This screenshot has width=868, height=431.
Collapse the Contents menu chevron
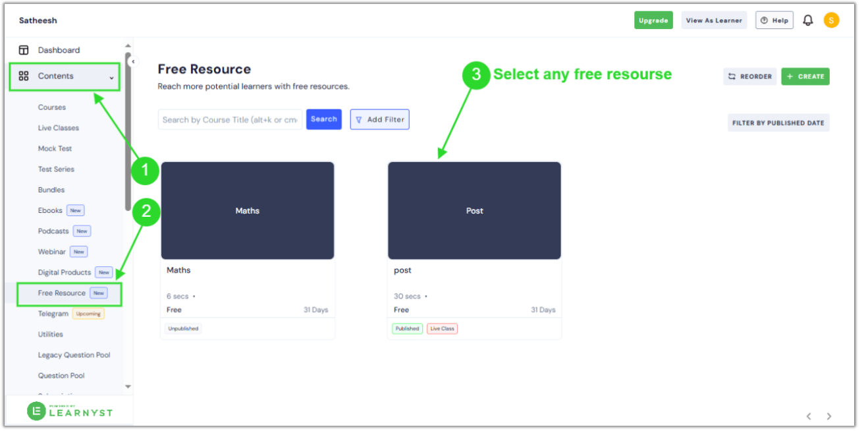(x=111, y=77)
